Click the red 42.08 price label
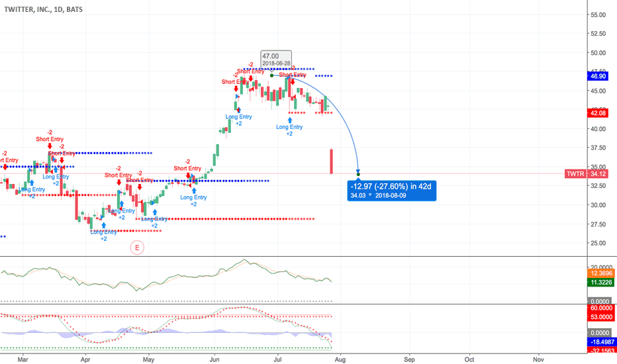Viewport: 617px width, 364px height. (598, 113)
